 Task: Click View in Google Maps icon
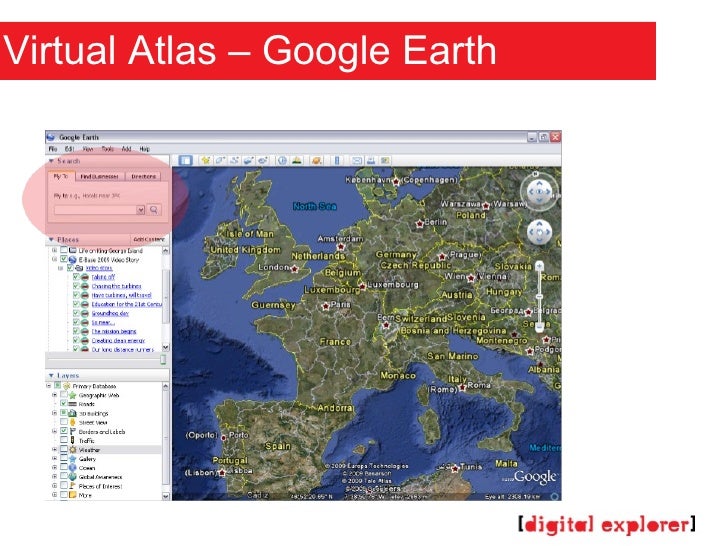pyautogui.click(x=385, y=161)
